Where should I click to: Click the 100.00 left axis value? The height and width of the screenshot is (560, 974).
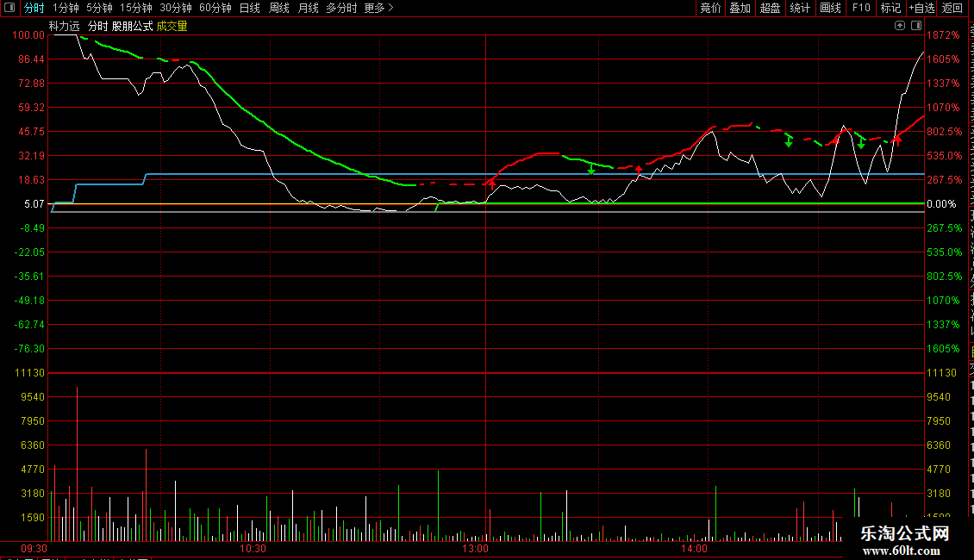tap(28, 35)
